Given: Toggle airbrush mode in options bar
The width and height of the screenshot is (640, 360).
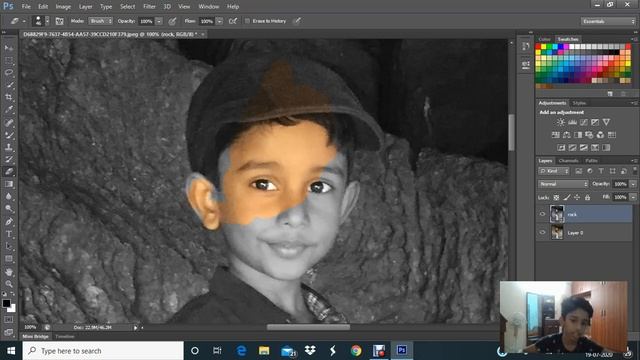Looking at the screenshot, I should [233, 21].
